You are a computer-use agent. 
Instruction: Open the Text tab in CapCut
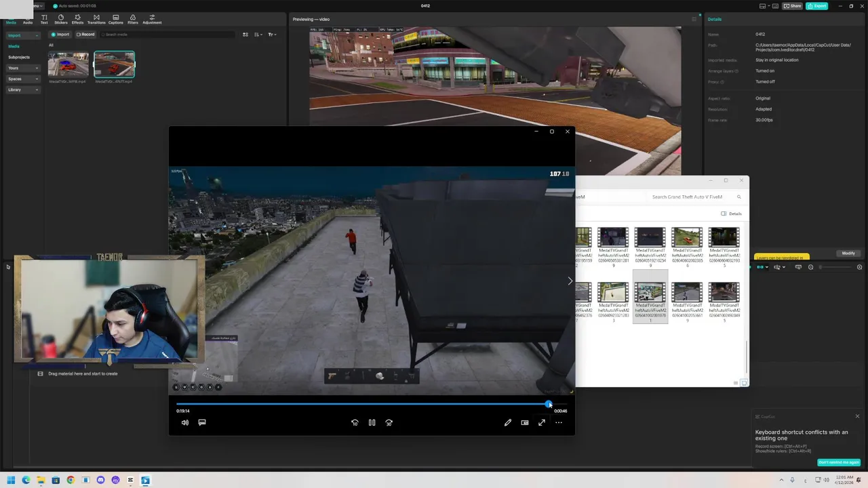(x=44, y=20)
